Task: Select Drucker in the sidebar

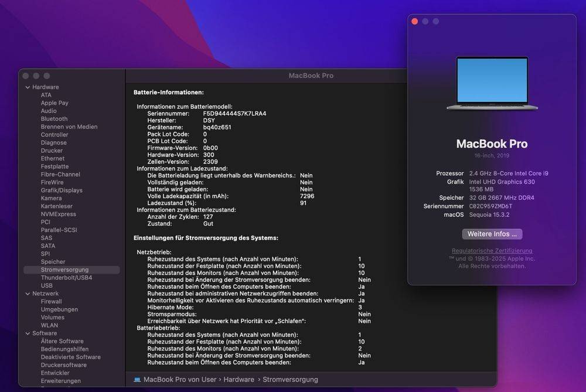Action: pos(52,151)
